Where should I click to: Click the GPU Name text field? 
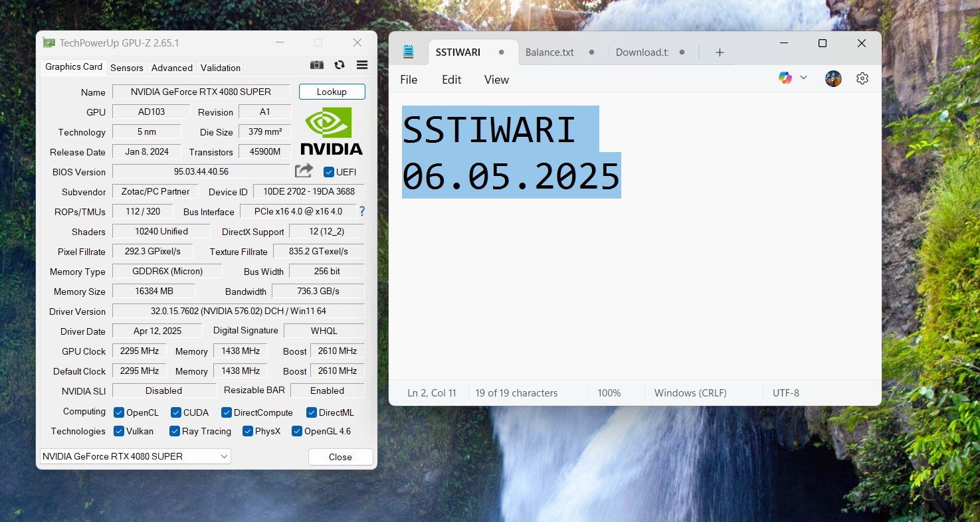(x=201, y=92)
